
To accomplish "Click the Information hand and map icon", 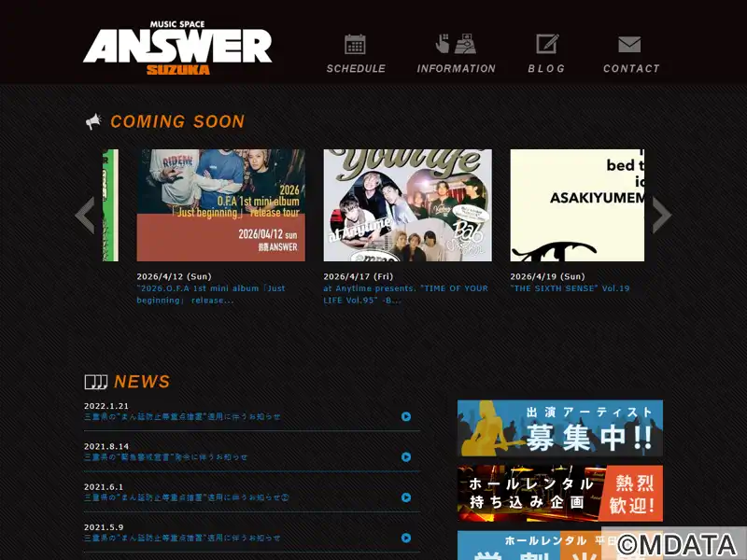I will tap(456, 44).
